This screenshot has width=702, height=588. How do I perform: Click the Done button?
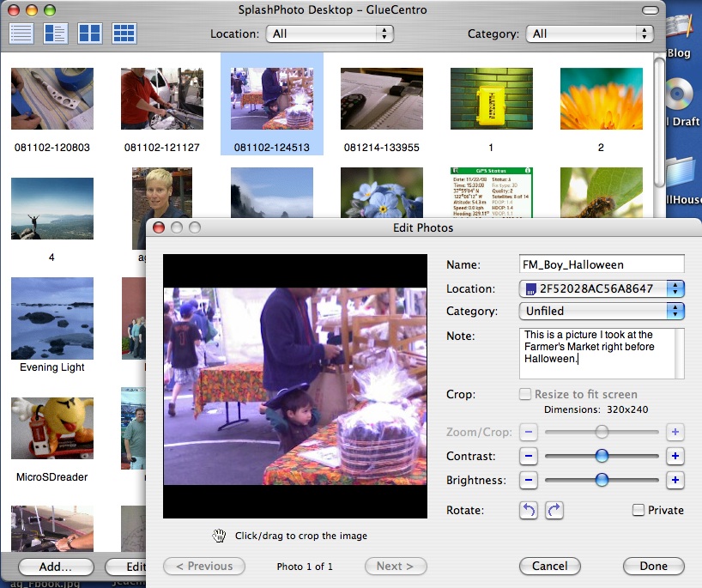coord(653,566)
